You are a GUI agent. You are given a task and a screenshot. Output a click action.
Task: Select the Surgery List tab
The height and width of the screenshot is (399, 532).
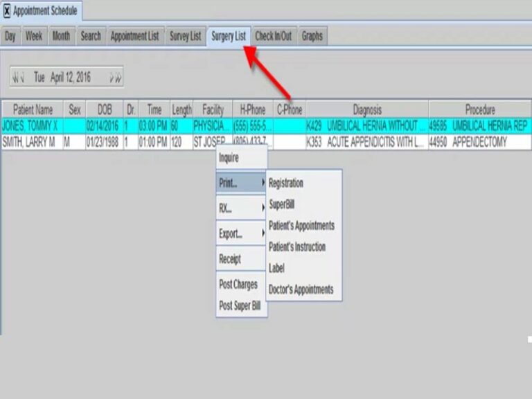pos(229,36)
